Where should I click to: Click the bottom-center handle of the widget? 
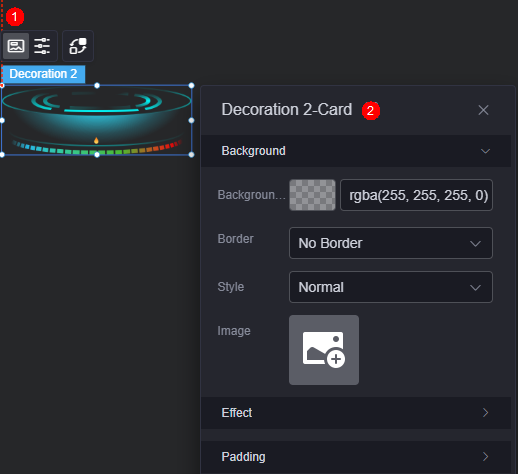pos(97,155)
